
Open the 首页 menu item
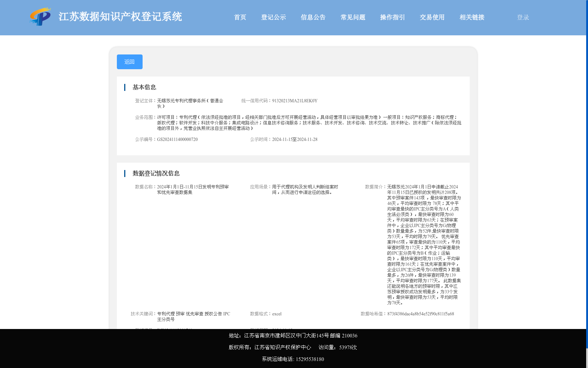coord(240,17)
